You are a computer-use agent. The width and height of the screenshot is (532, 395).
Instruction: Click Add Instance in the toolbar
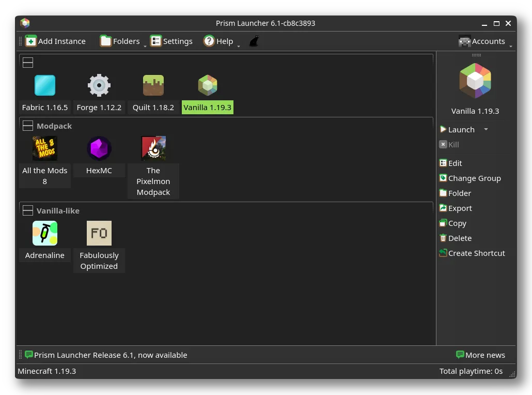coord(56,41)
